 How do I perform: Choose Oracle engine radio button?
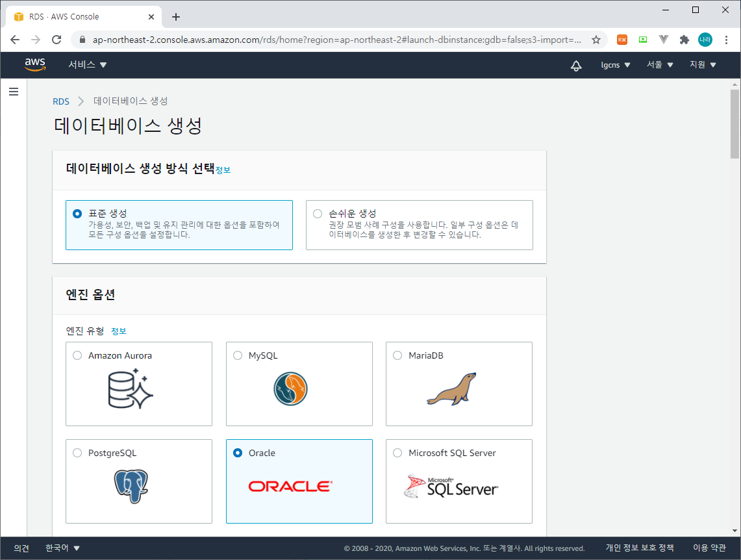point(238,453)
